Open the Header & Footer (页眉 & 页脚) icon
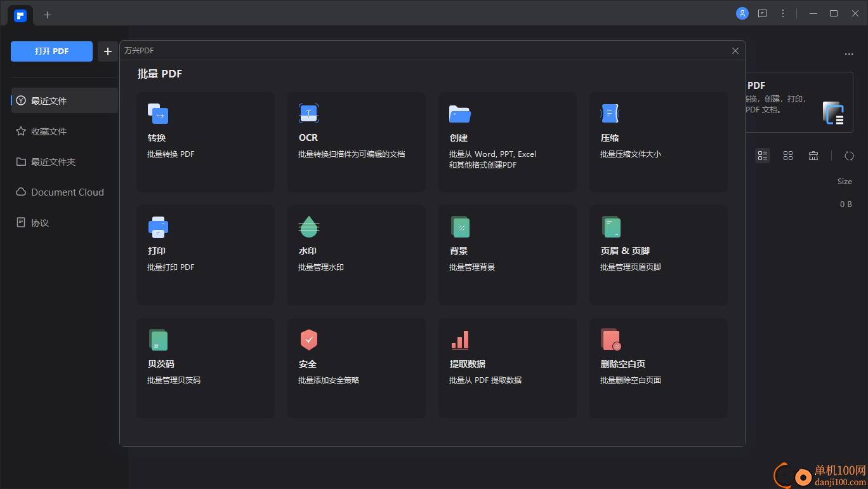The width and height of the screenshot is (868, 489). (611, 227)
